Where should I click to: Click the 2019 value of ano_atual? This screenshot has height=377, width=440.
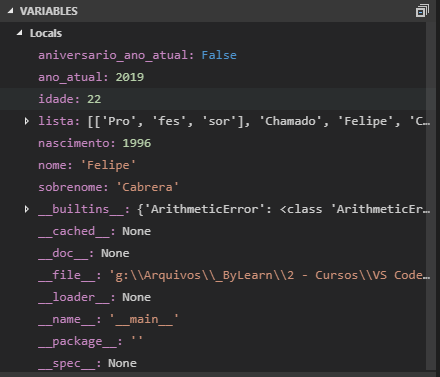pos(130,77)
